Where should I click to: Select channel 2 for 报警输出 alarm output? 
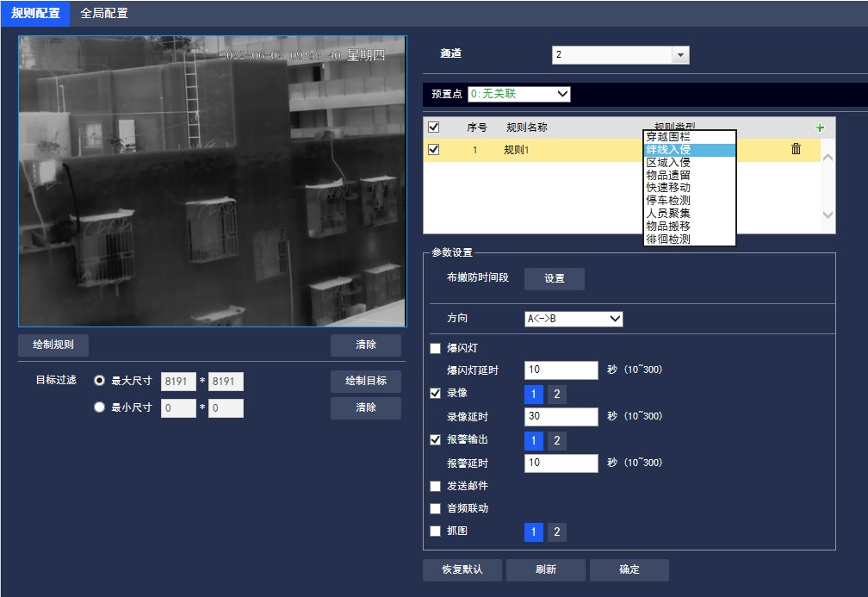click(x=555, y=439)
